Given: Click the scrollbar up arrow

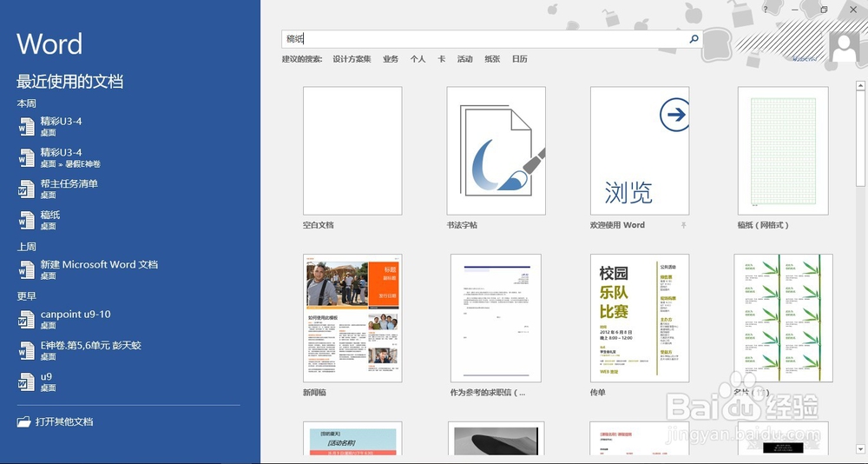Looking at the screenshot, I should [860, 85].
